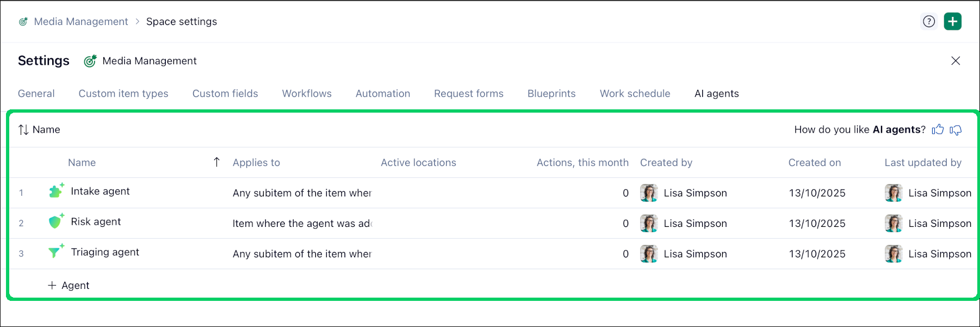Click the sort arrows icon beside Name
The image size is (980, 327).
pyautogui.click(x=23, y=129)
